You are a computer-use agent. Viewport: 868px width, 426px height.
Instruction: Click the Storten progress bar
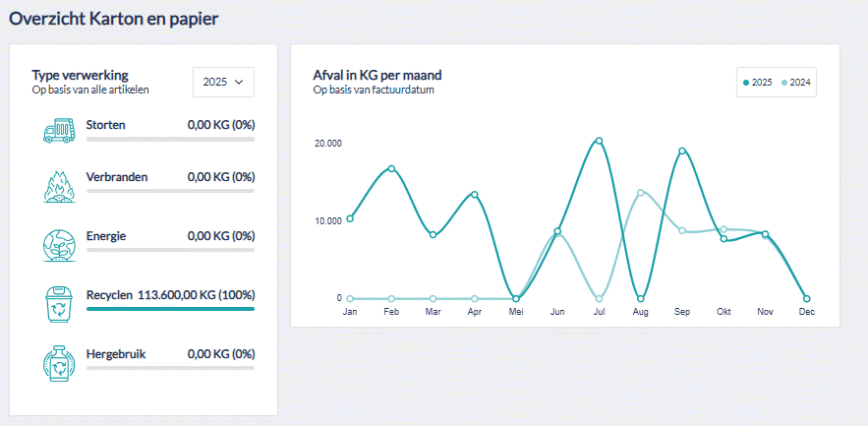pos(170,140)
